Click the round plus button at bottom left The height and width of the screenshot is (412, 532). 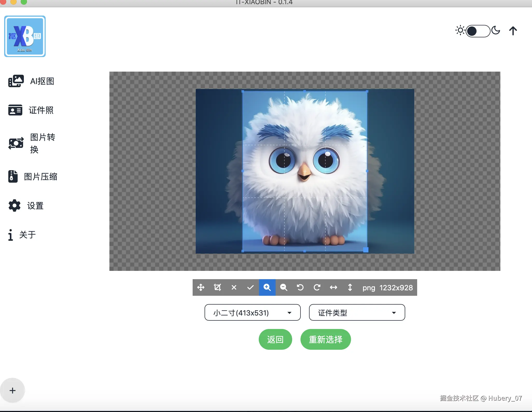click(12, 390)
